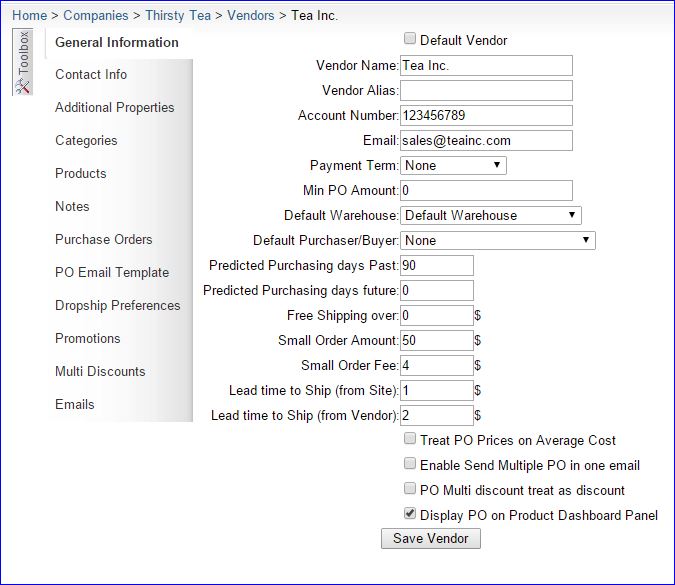Click the Lead time to Ship (from Site) field

[x=437, y=390]
